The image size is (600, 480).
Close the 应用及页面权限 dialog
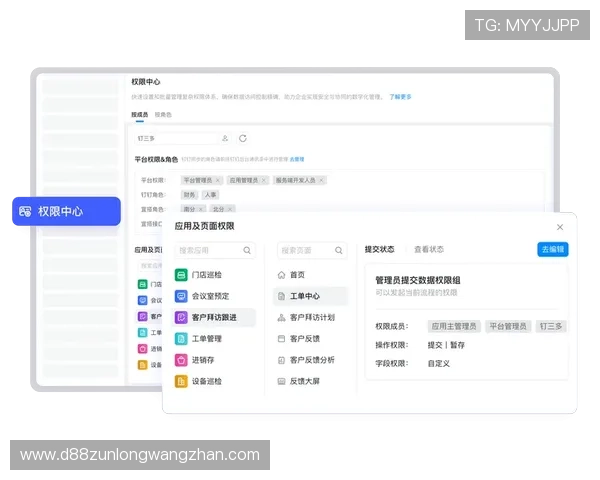pyautogui.click(x=560, y=227)
